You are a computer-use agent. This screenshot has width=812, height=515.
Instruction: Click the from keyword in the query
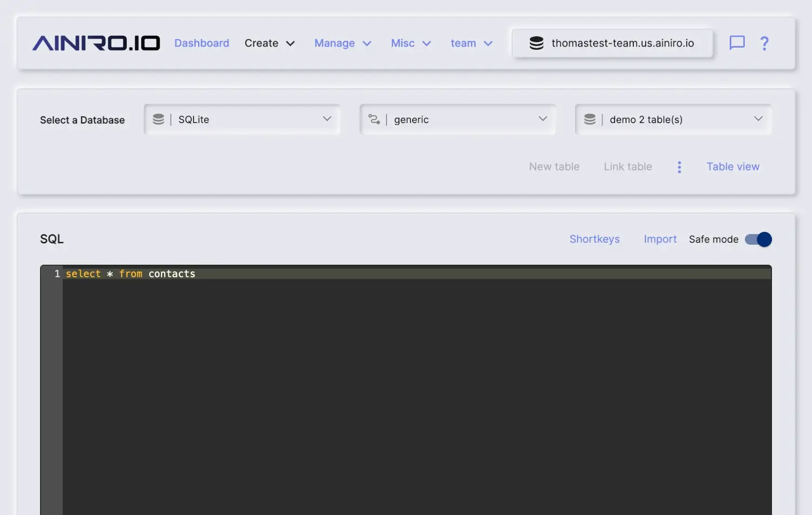[130, 274]
